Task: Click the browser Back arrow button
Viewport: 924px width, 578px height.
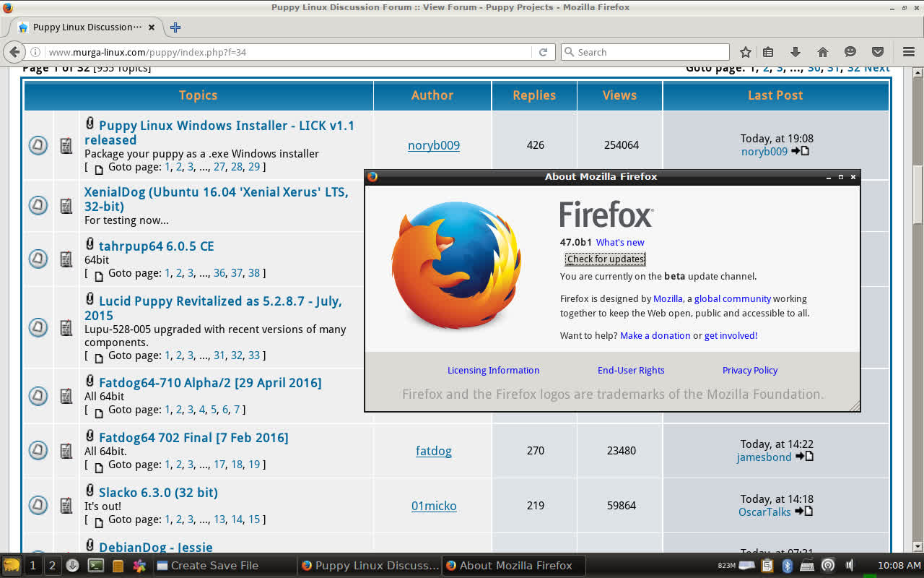Action: click(14, 52)
